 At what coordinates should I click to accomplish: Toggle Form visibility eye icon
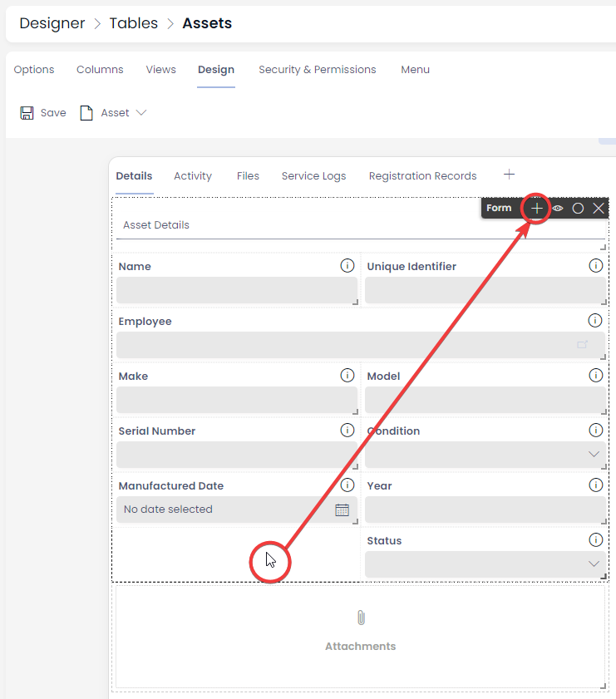(x=558, y=208)
